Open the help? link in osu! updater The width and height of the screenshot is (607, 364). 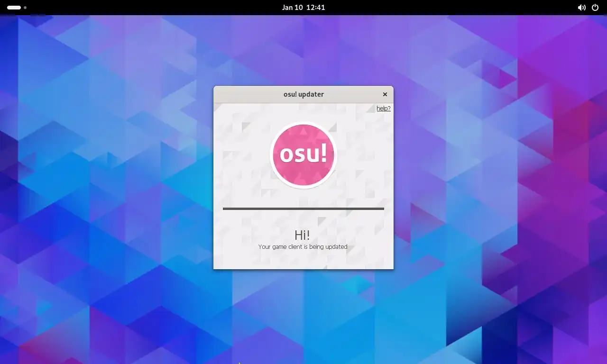click(383, 109)
